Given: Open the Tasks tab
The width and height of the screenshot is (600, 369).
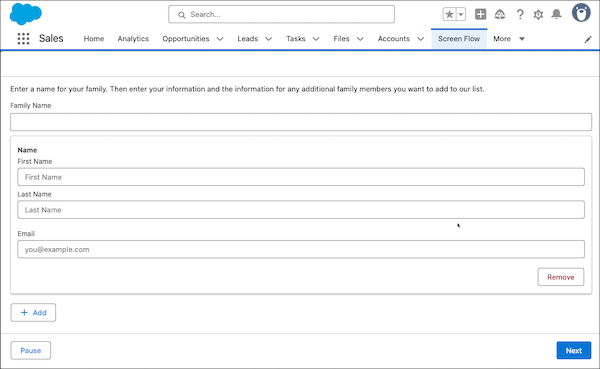Looking at the screenshot, I should pyautogui.click(x=296, y=39).
